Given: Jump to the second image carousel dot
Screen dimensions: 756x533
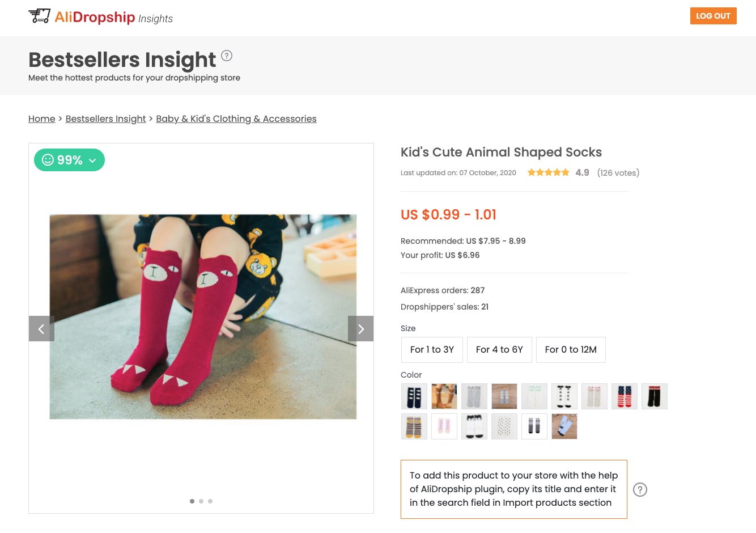Looking at the screenshot, I should 201,501.
